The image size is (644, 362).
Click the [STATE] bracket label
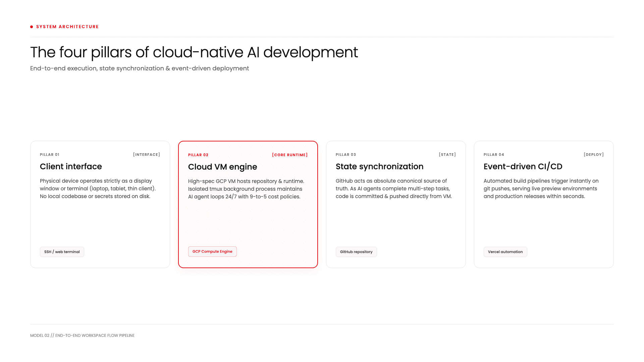click(x=447, y=155)
